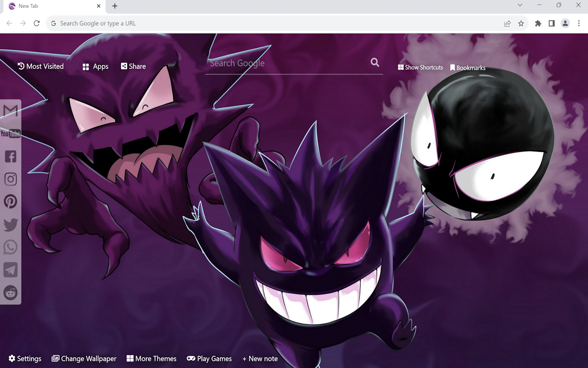
Task: Open the Apps menu
Action: 95,67
